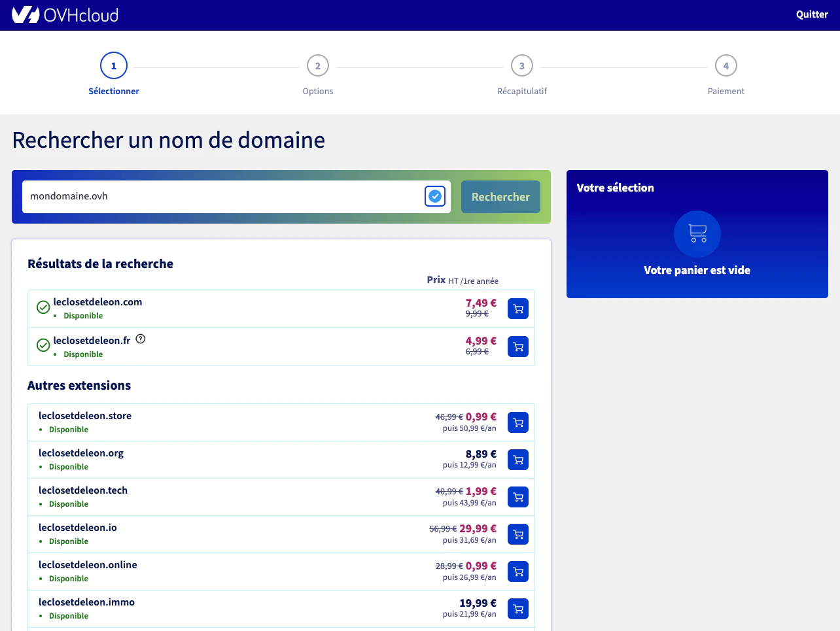
Task: Add leclosetdeleon.tech to cart
Action: coord(518,497)
